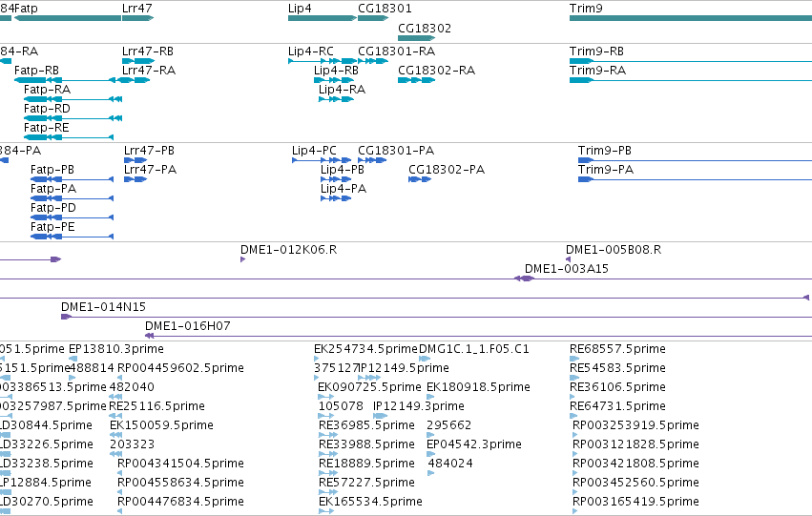This screenshot has height=516, width=812.
Task: Select the EK090725.5prime EST
Action: click(x=325, y=397)
